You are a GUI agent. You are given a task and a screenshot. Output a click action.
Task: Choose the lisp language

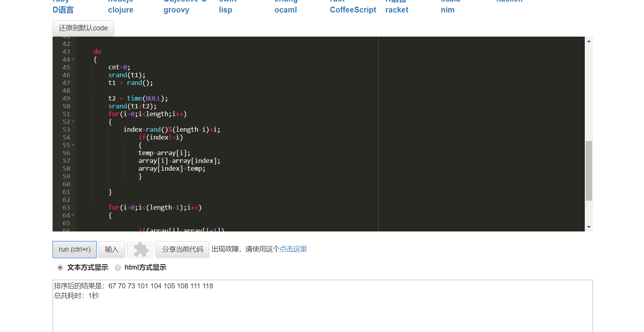pyautogui.click(x=226, y=10)
